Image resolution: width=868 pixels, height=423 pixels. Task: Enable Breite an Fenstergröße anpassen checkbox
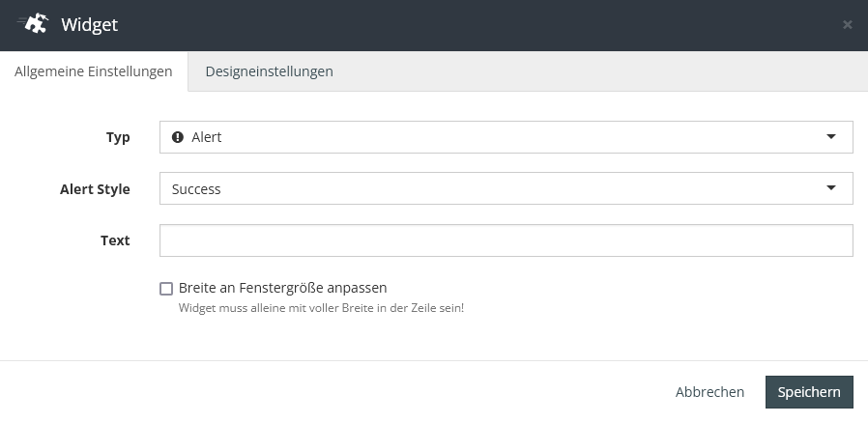(166, 288)
